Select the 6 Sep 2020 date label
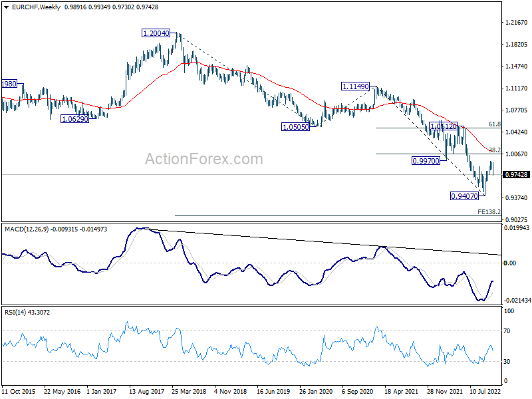Image resolution: width=532 pixels, height=399 pixels. 357,391
